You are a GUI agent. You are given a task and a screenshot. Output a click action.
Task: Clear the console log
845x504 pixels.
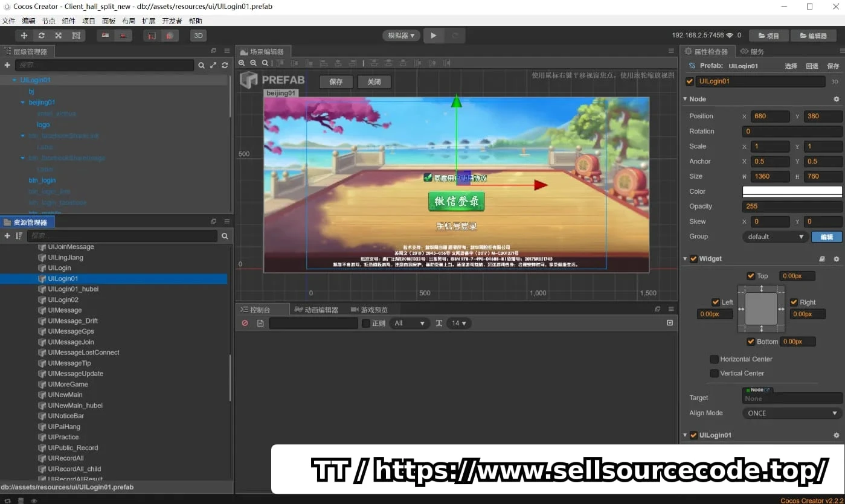coord(245,324)
